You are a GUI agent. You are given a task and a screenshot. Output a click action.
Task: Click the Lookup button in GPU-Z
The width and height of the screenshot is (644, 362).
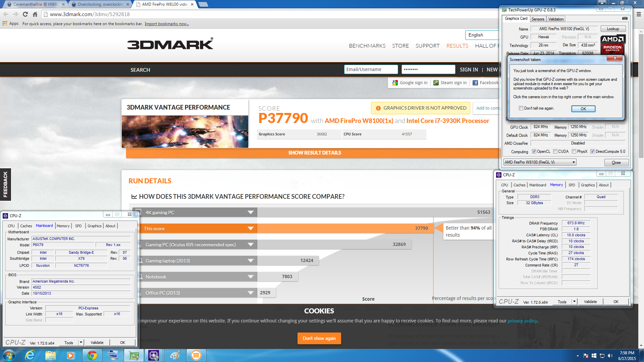pyautogui.click(x=613, y=29)
